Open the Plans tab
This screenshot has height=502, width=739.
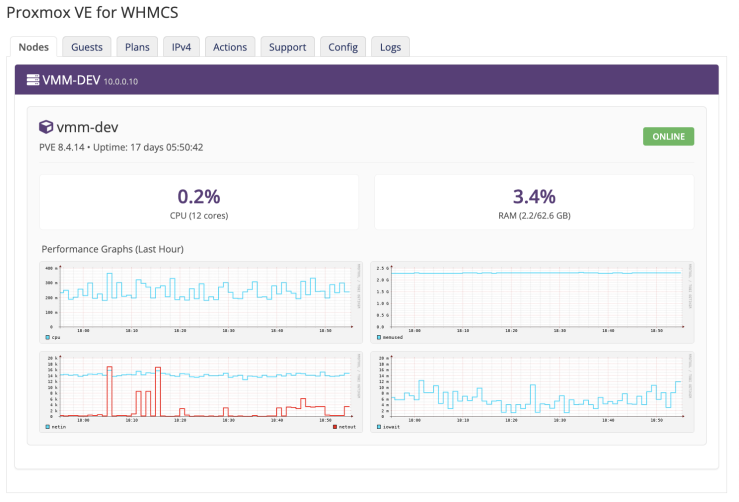(x=137, y=47)
